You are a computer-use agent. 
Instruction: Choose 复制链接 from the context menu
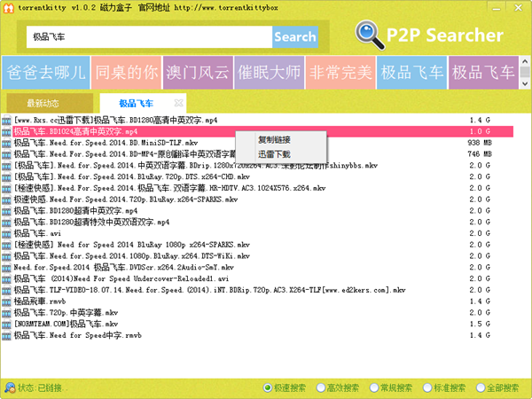tap(281, 139)
